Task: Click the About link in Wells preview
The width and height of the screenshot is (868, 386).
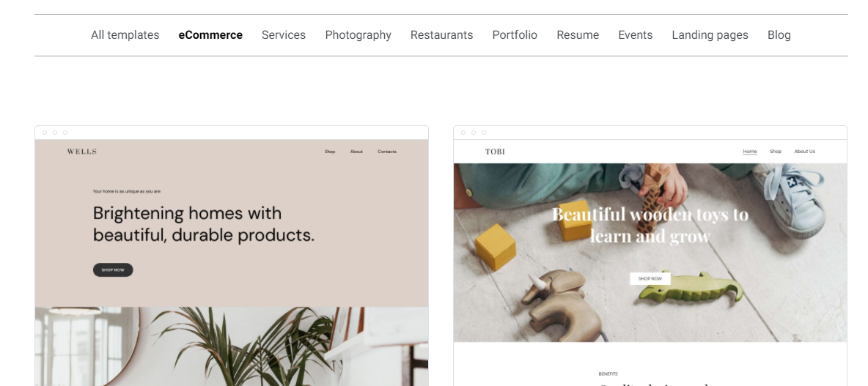Action: click(x=356, y=152)
